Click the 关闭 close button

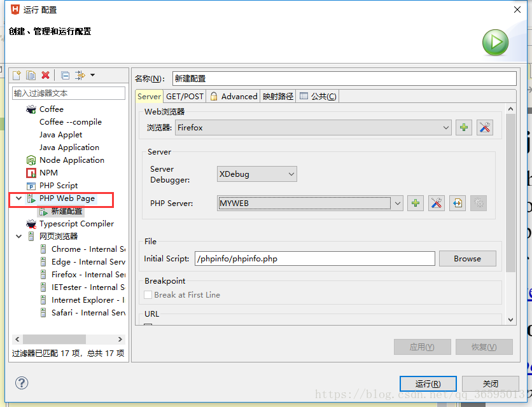pyautogui.click(x=490, y=384)
